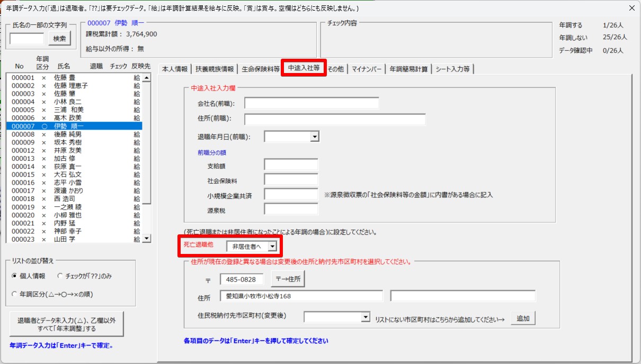Expand the 退職年月日(前職) dropdown

[x=314, y=137]
